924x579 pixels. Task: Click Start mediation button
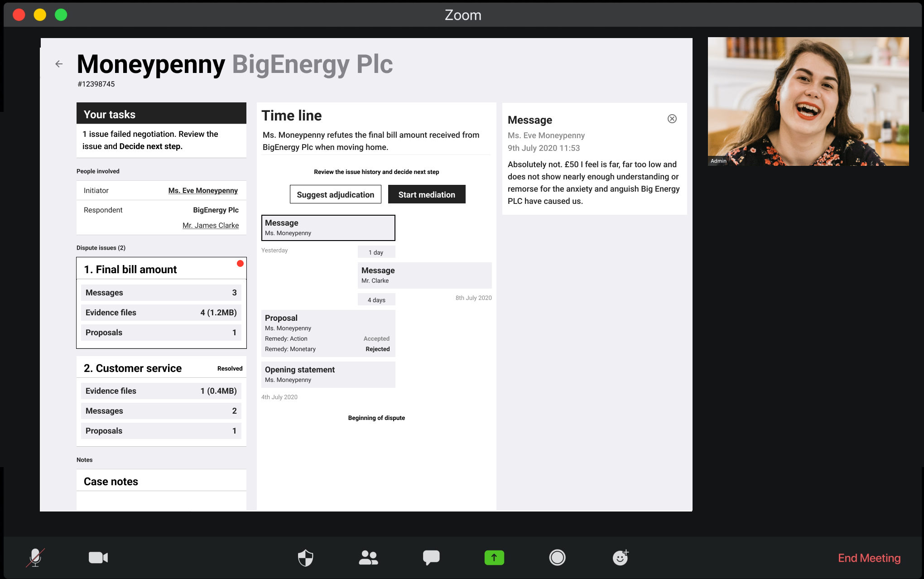427,194
